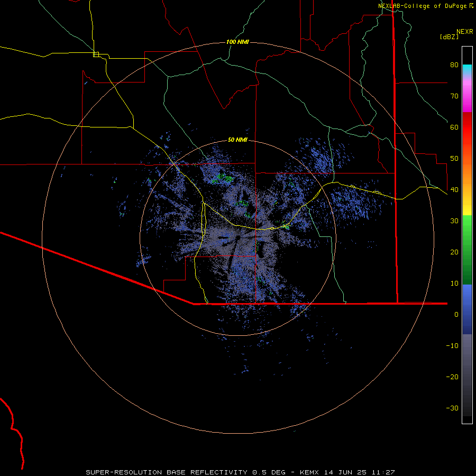Click the 80 value on the dBZ scale
This screenshot has height=476, width=476.
point(454,65)
